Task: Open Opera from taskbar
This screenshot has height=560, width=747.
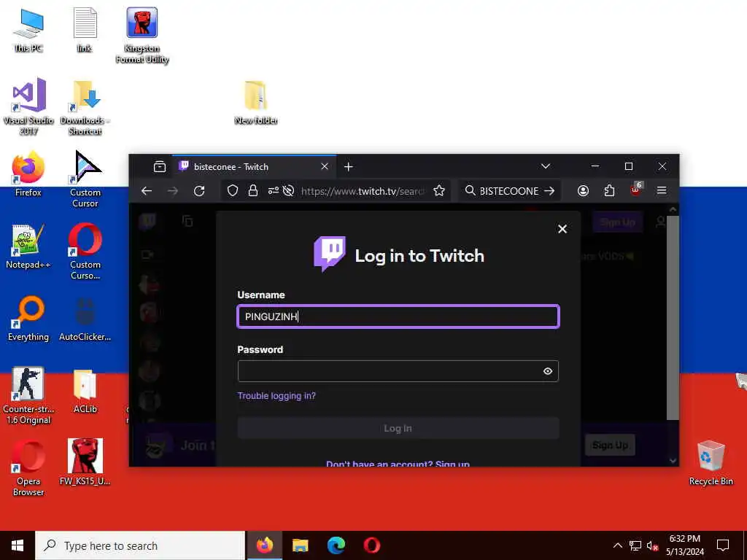Action: (371, 545)
